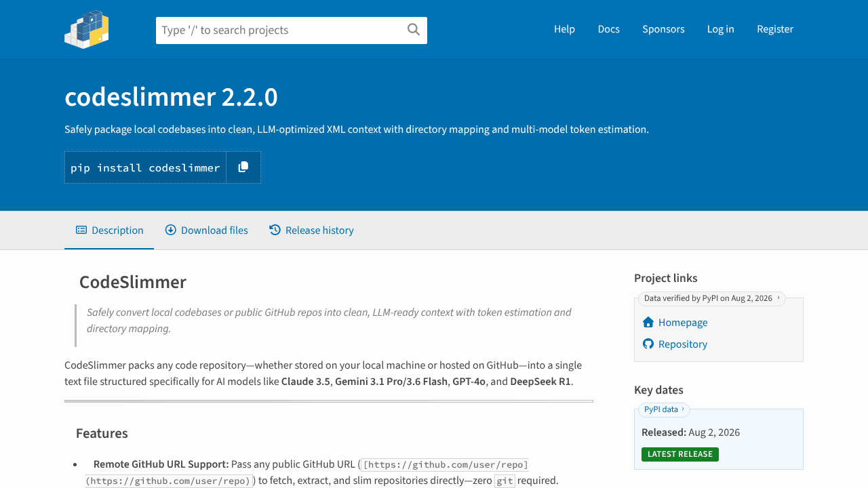Screen dimensions: 868x488
Task: Click the 'git' inline code
Action: click(504, 481)
